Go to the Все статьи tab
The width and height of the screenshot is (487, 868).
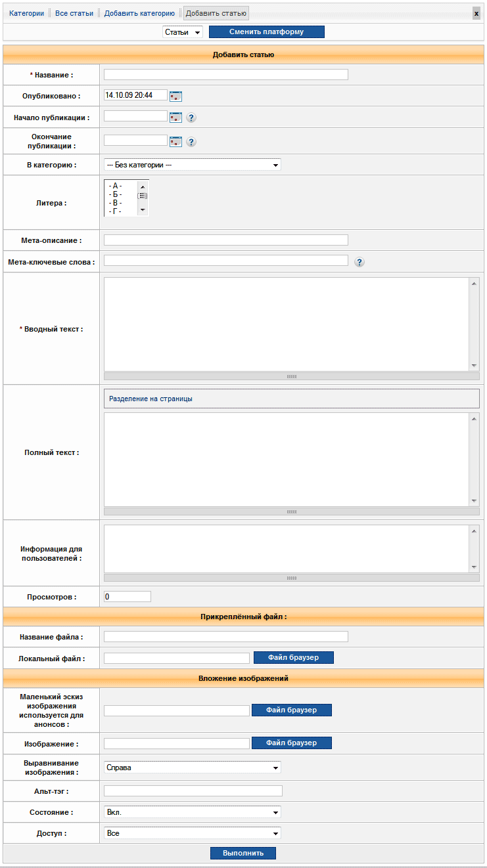coord(74,13)
